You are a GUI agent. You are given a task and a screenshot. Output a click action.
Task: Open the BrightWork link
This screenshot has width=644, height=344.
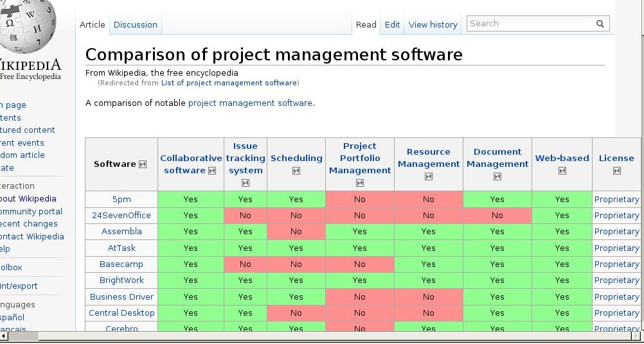(x=121, y=280)
